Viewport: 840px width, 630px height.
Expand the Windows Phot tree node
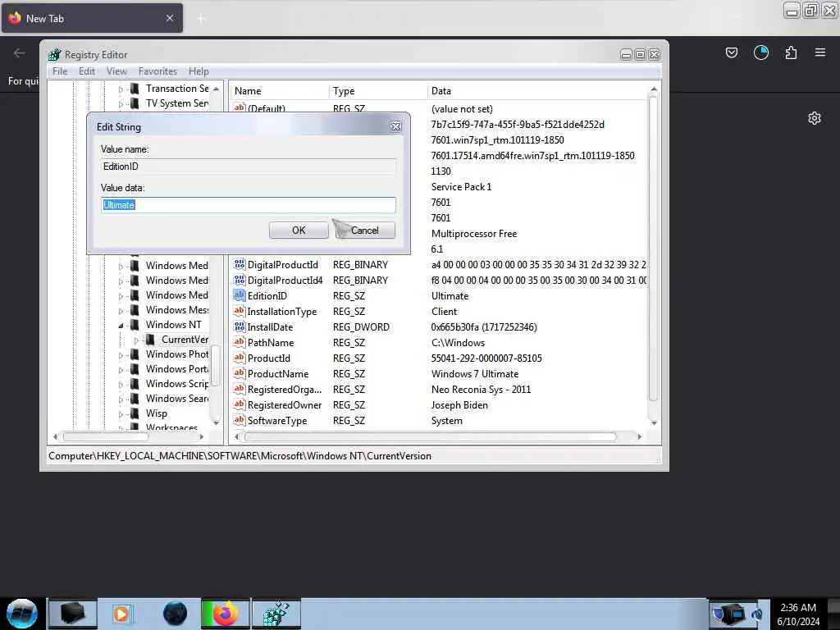click(121, 355)
